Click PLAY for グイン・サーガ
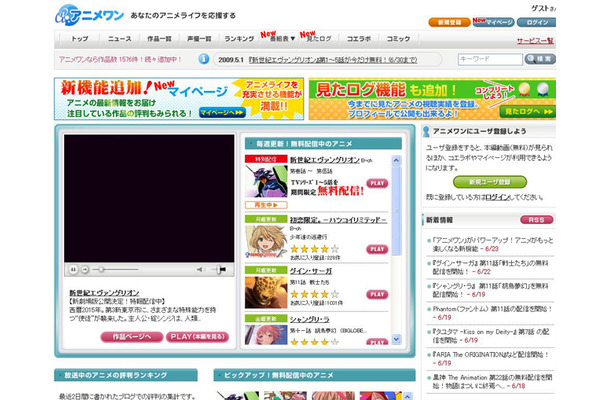Image resolution: width=610 pixels, height=400 pixels. tap(377, 295)
